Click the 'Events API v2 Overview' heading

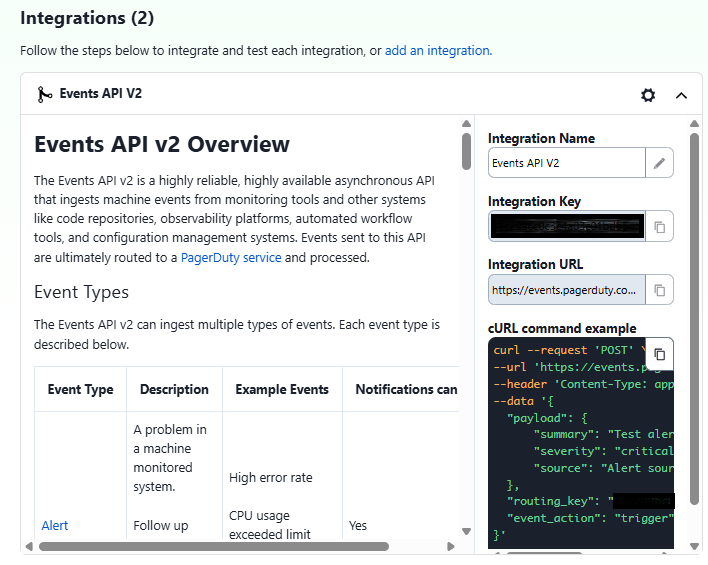[162, 145]
